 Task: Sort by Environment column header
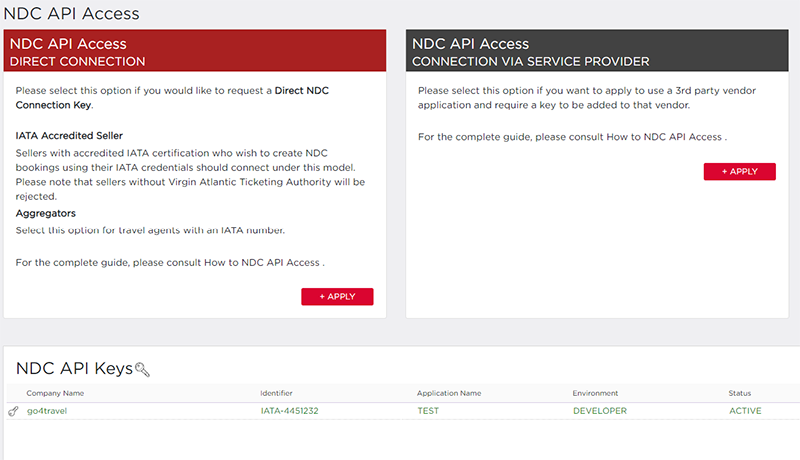point(595,393)
